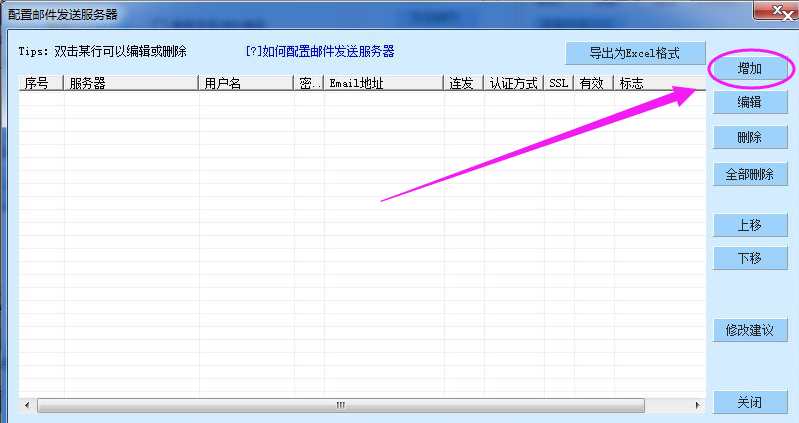Click the 删除 button
This screenshot has width=799, height=423.
pyautogui.click(x=750, y=137)
